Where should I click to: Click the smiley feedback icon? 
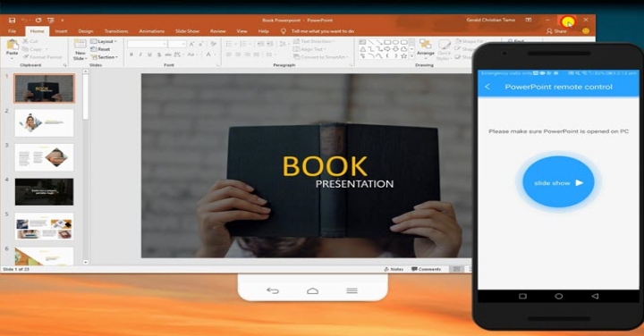586,31
